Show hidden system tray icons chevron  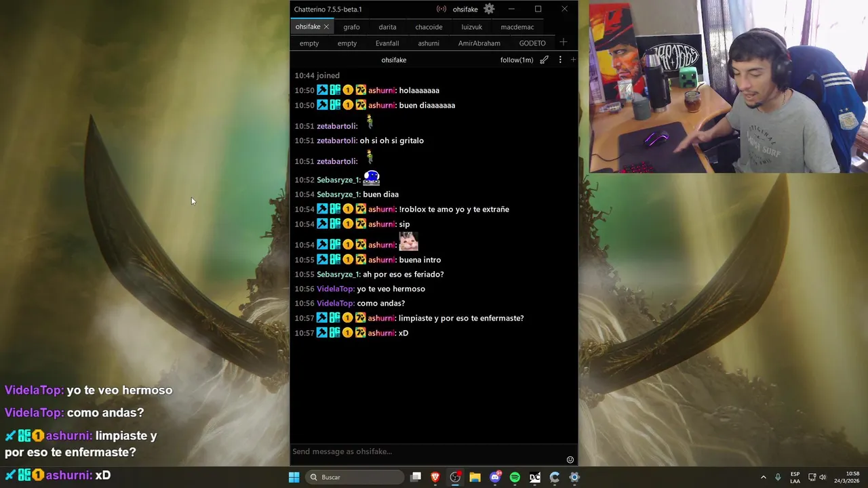click(763, 477)
